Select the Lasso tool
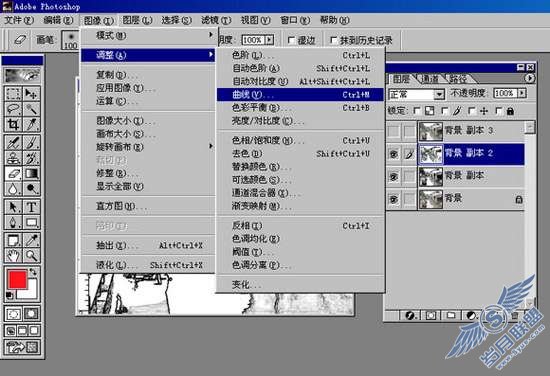The image size is (550, 376). 13,109
